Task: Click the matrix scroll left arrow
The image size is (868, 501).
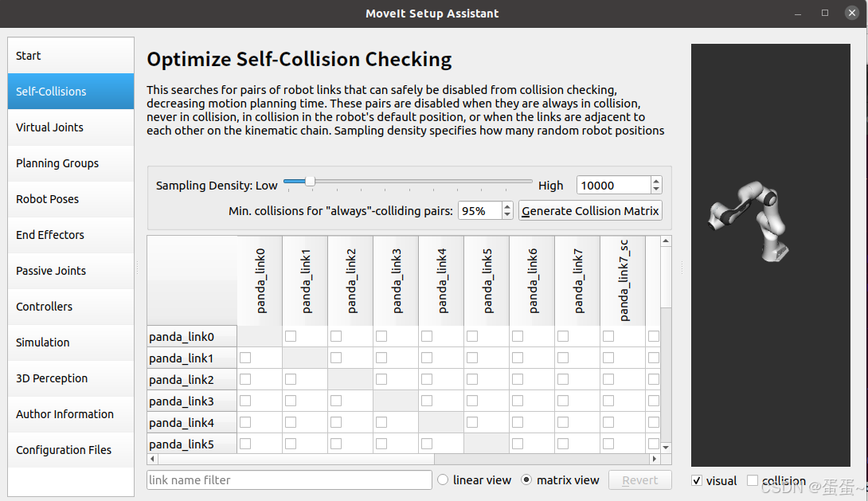Action: pyautogui.click(x=153, y=459)
